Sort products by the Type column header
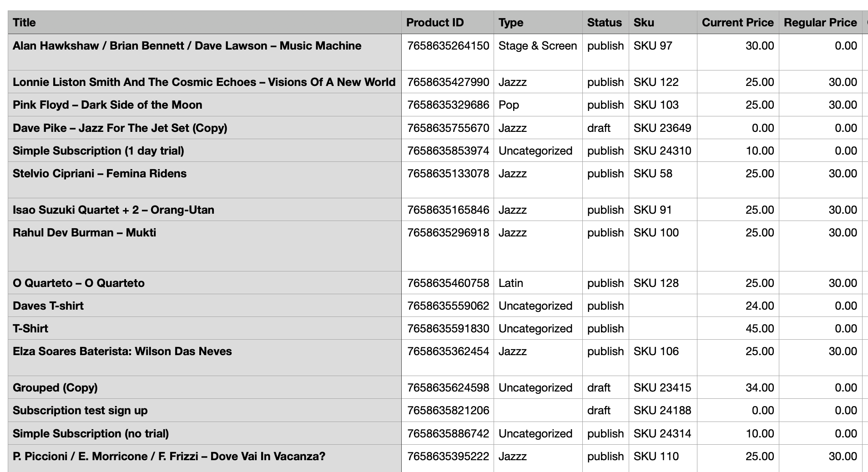Screen dimensions: 868x472 (510, 22)
